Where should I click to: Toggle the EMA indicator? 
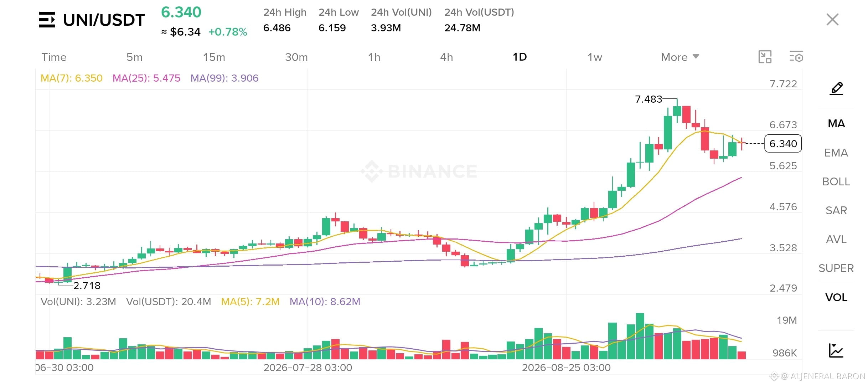coord(836,153)
